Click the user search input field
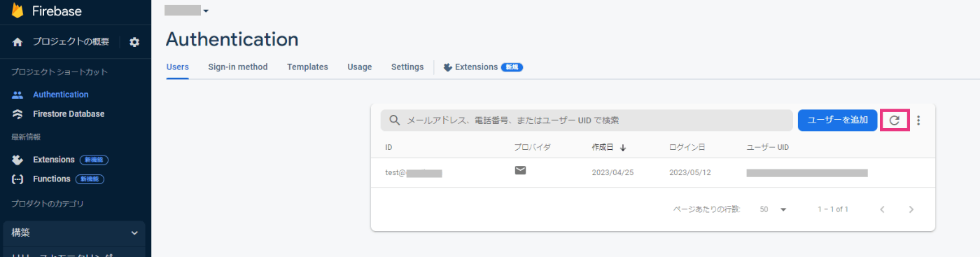Screen dimensions: 980x257 (587, 120)
